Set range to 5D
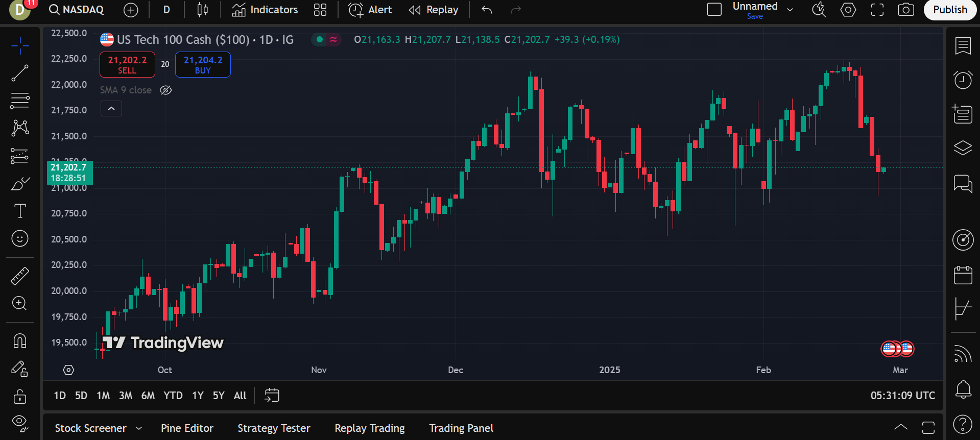 point(81,396)
